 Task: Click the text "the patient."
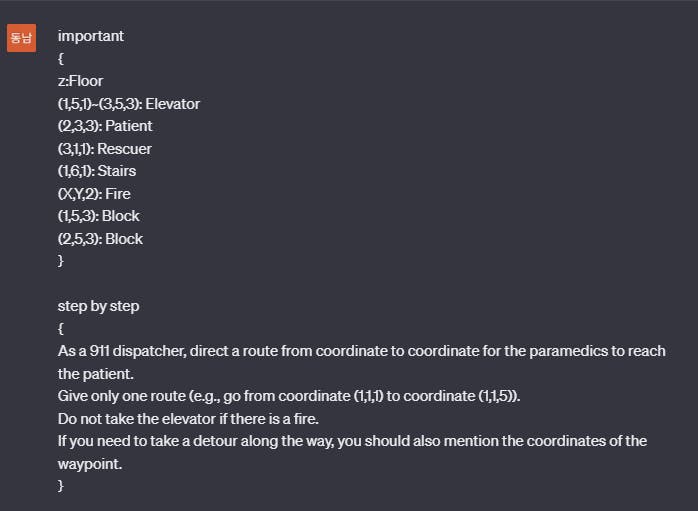tap(96, 374)
